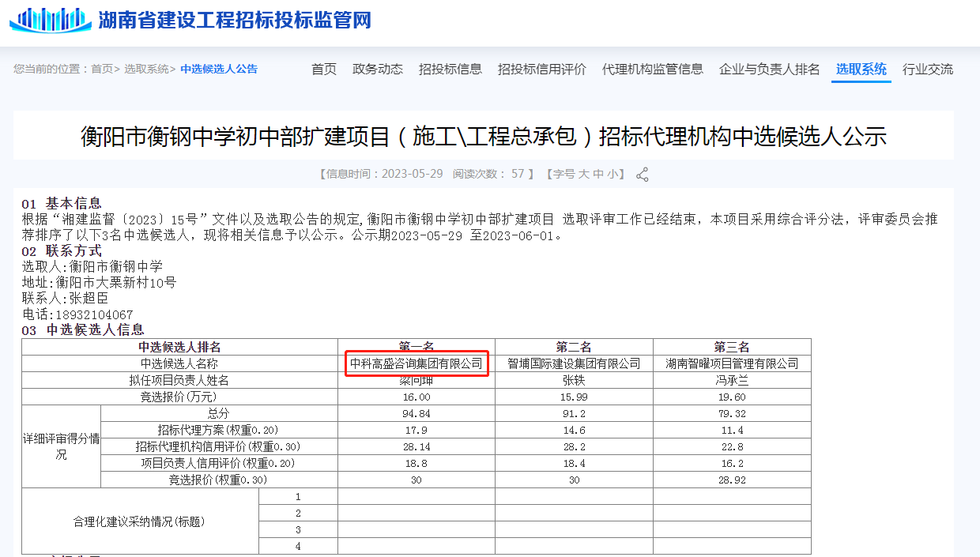Click score cell 18.8
The image size is (980, 557).
pos(416,463)
